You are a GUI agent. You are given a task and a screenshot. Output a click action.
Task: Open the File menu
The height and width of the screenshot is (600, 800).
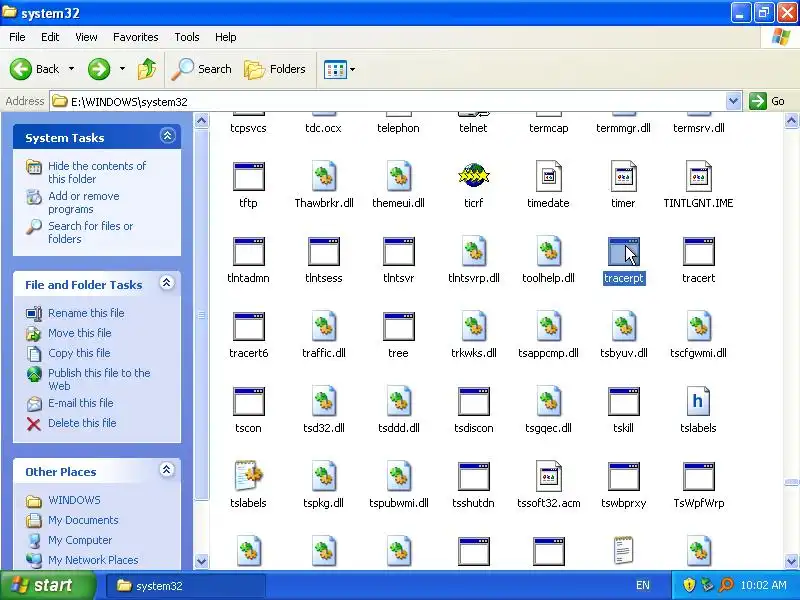coord(17,37)
